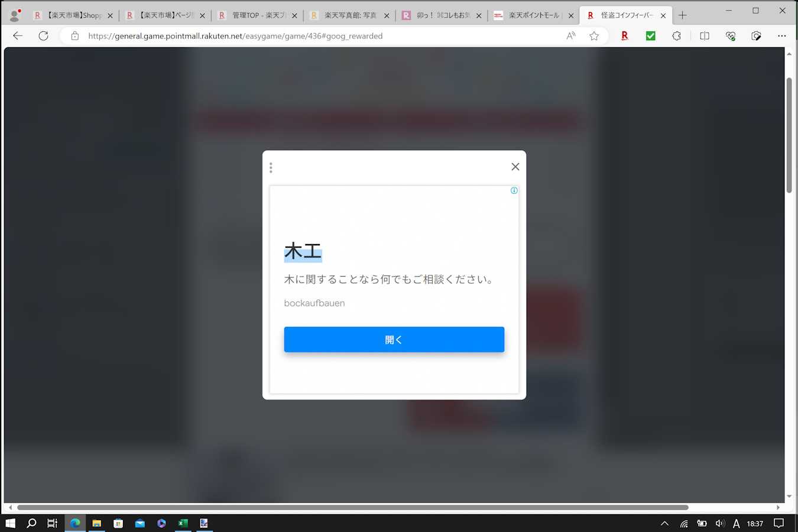
Task: Click the 木工 ad headline
Action: (x=303, y=252)
